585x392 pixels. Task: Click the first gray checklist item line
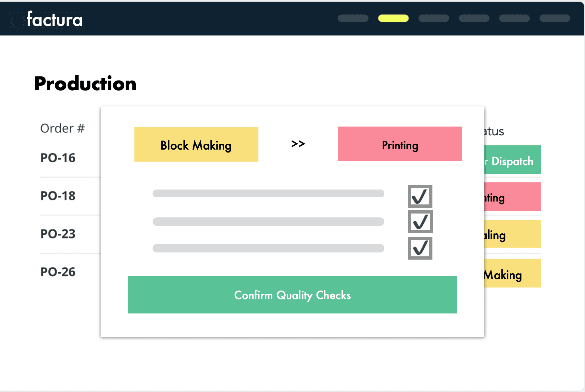(x=268, y=193)
